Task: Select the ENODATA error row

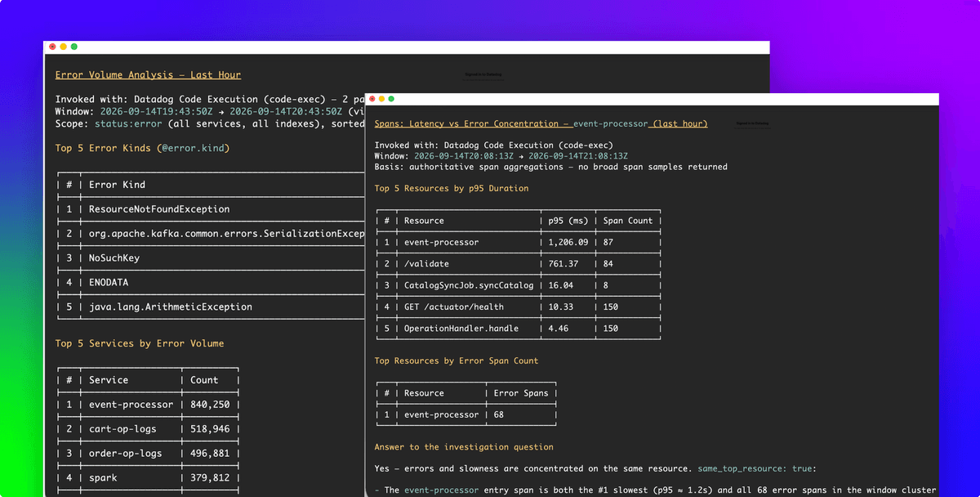Action: click(x=211, y=283)
